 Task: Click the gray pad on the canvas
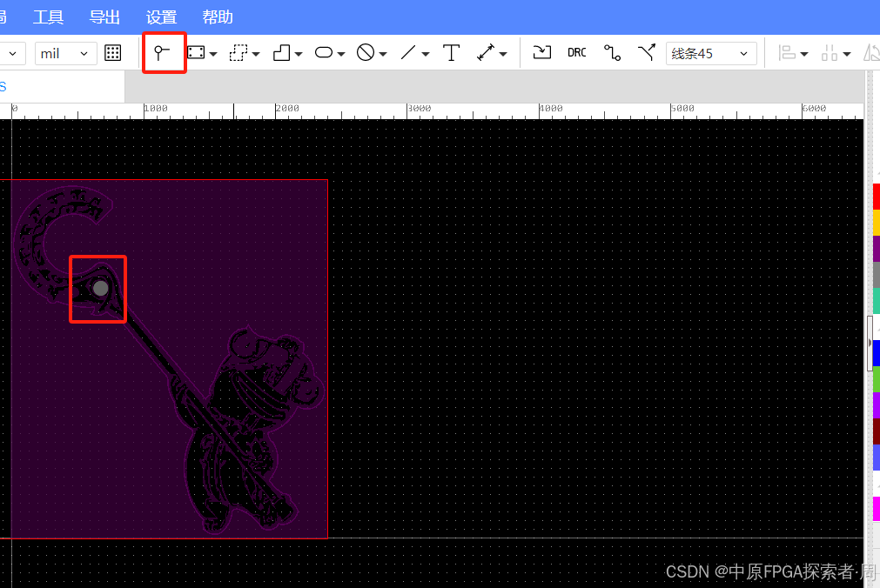[x=100, y=289]
